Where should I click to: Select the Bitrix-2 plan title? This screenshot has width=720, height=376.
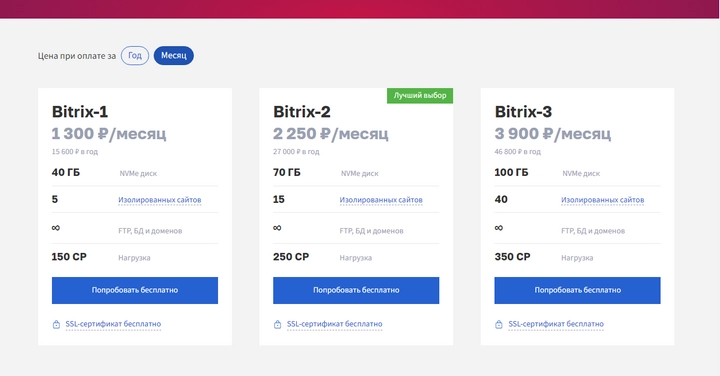click(x=302, y=112)
